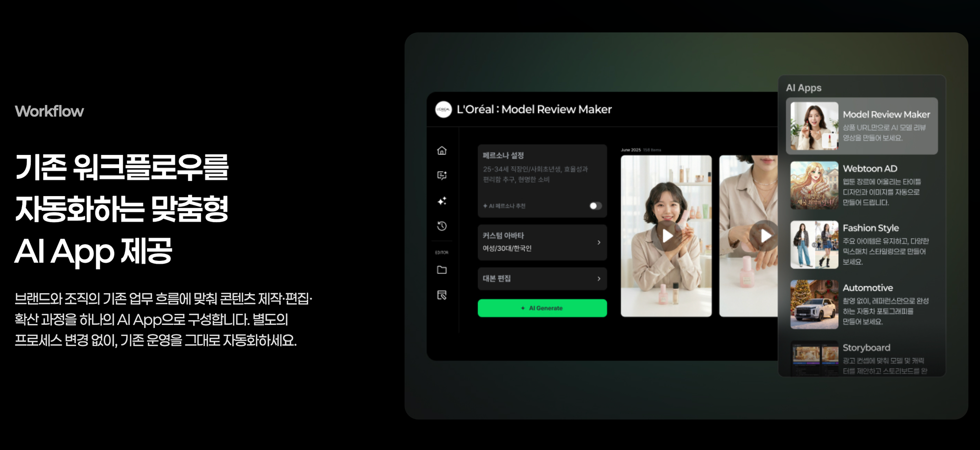
Task: Click the green AI Generate button
Action: coord(542,308)
